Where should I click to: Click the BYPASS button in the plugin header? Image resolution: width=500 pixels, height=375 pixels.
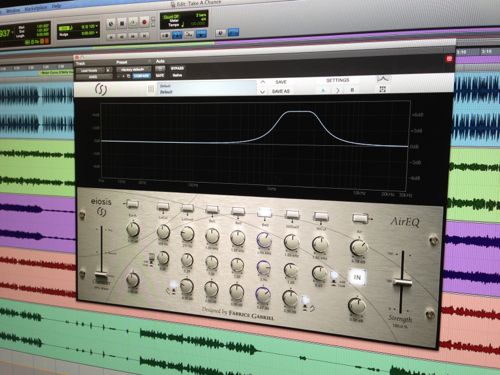click(x=177, y=68)
